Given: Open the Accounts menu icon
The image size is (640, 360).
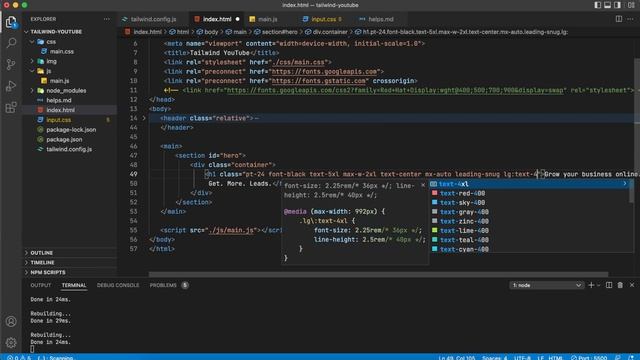Looking at the screenshot, I should (x=11, y=321).
